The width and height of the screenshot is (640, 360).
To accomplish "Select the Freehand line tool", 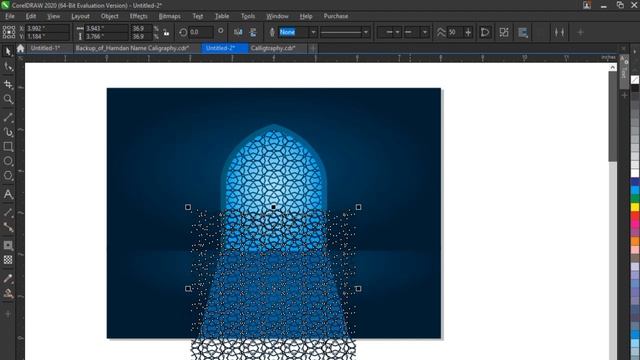I will pyautogui.click(x=8, y=118).
